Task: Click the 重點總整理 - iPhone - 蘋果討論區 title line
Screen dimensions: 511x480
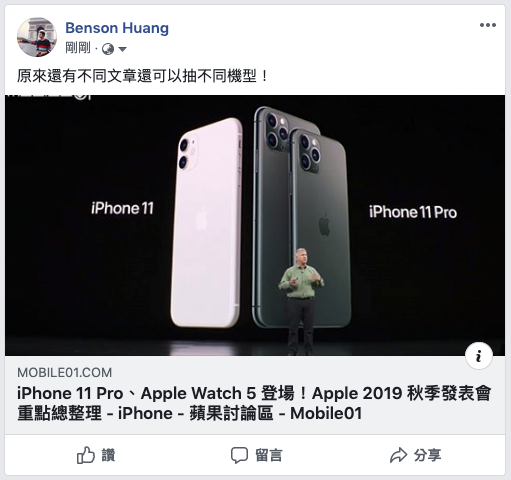Action: pyautogui.click(x=189, y=413)
